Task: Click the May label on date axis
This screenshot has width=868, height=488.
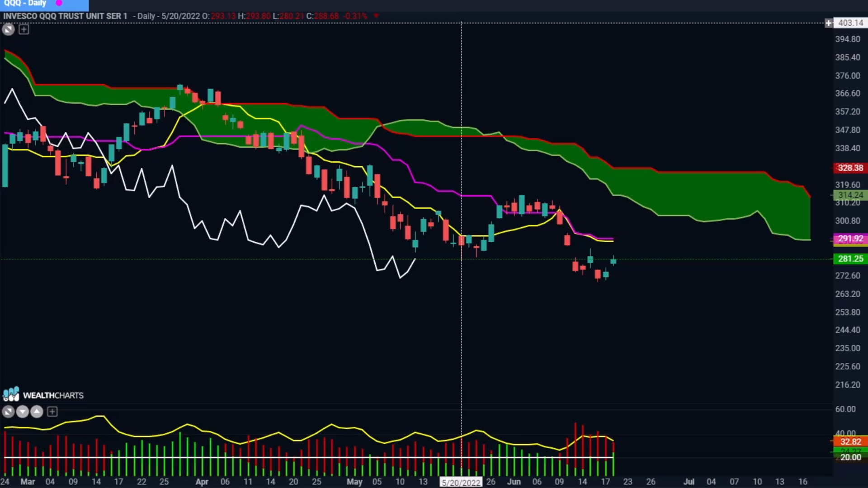Action: [355, 482]
